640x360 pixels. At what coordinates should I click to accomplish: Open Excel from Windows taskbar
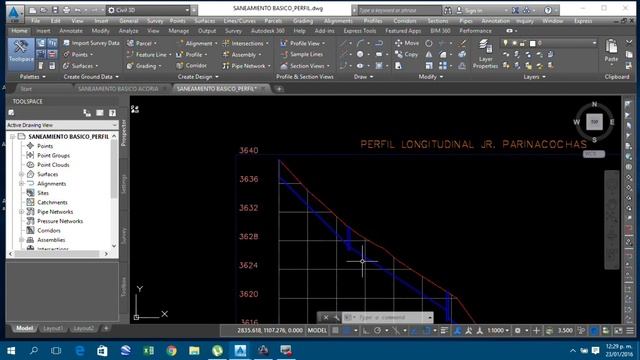click(x=149, y=350)
